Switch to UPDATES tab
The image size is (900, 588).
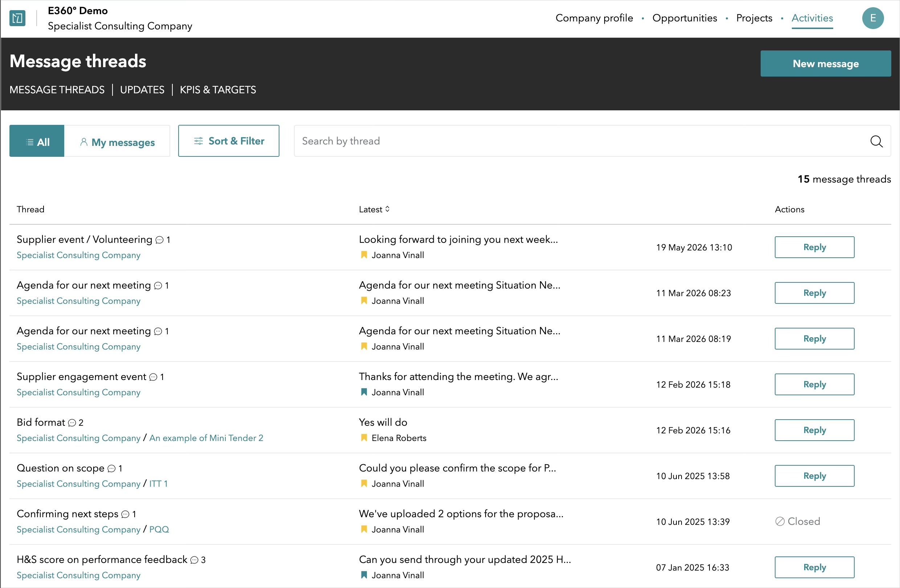coord(142,90)
